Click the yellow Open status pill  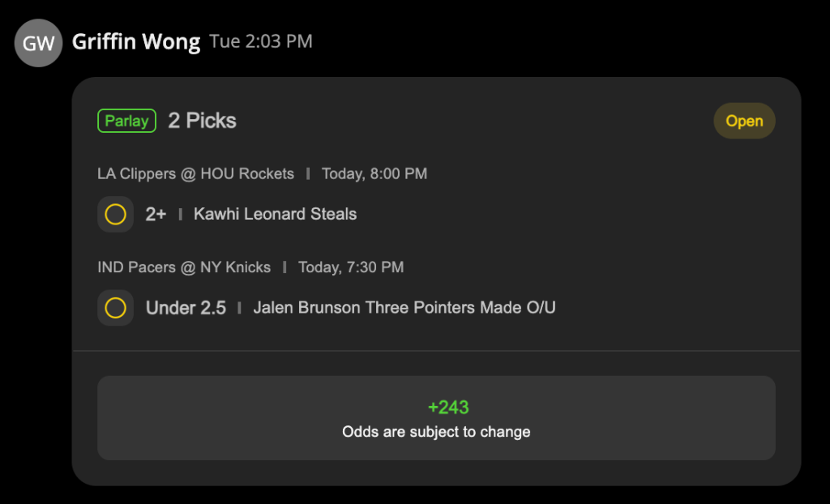click(744, 121)
